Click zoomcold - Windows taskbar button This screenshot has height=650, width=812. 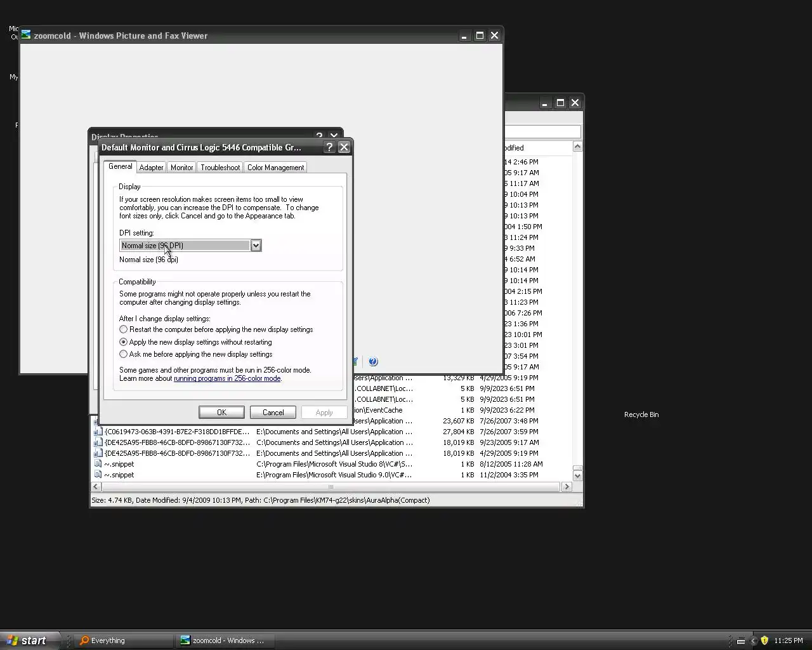click(x=225, y=640)
